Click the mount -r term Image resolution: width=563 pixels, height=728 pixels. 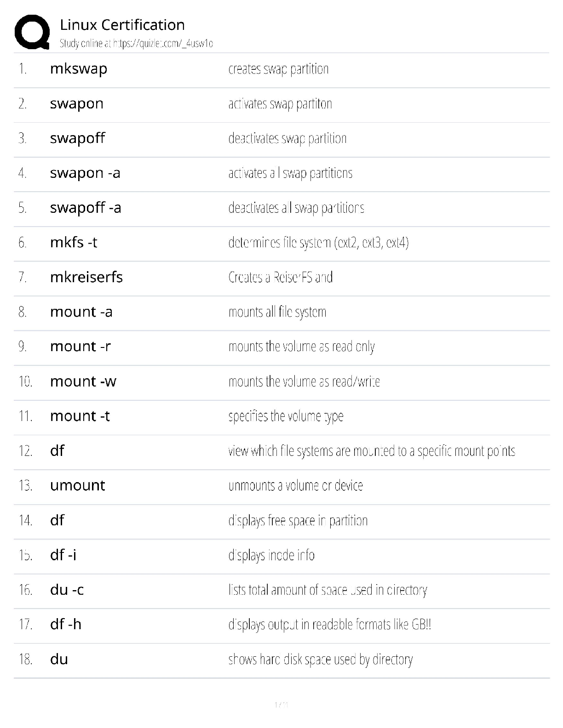pyautogui.click(x=80, y=347)
